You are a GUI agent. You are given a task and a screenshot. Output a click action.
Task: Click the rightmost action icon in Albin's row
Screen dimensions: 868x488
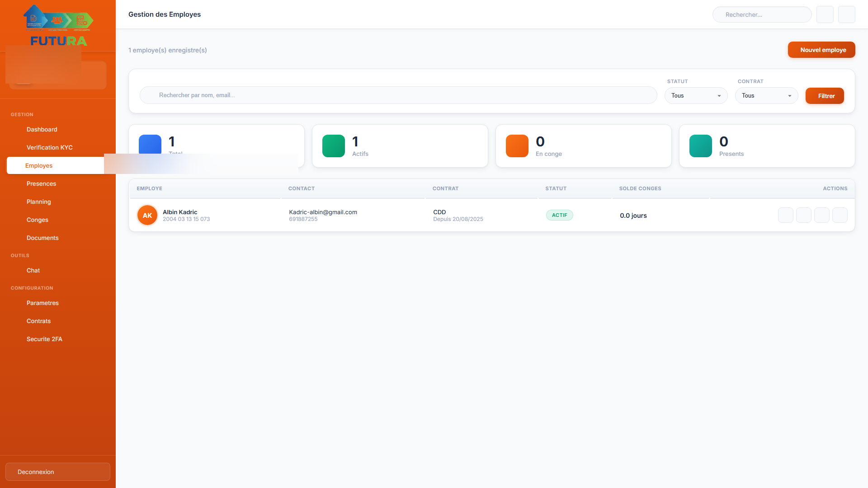pos(840,215)
